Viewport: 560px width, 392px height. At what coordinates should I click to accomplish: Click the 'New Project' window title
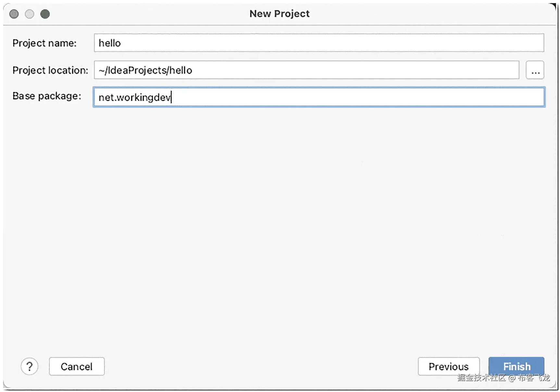[280, 14]
